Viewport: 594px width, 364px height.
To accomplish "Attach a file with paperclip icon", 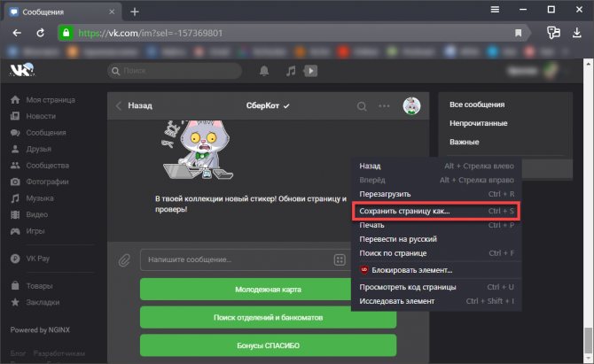I will coord(124,260).
